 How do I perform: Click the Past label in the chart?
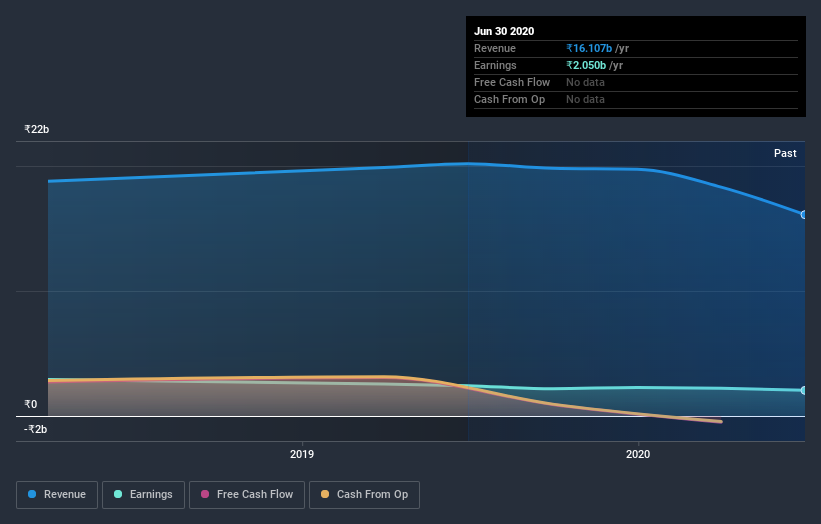point(785,153)
